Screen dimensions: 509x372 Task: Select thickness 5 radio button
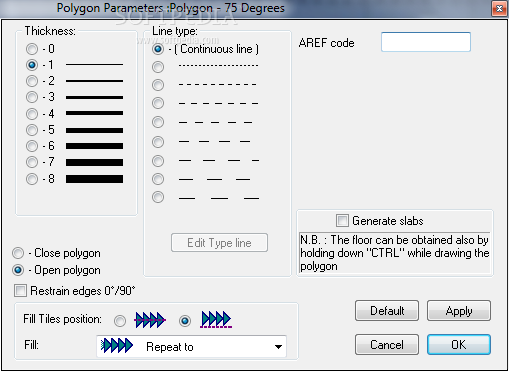coord(32,130)
